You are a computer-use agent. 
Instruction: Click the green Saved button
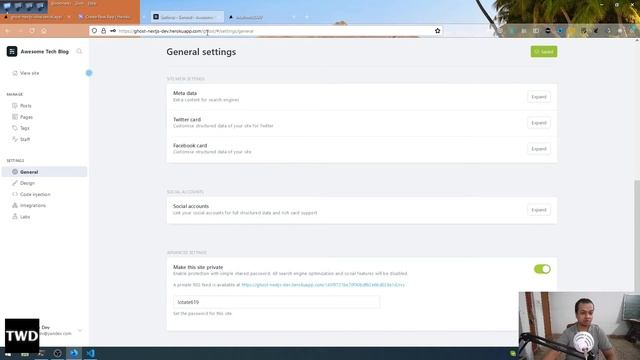[544, 51]
